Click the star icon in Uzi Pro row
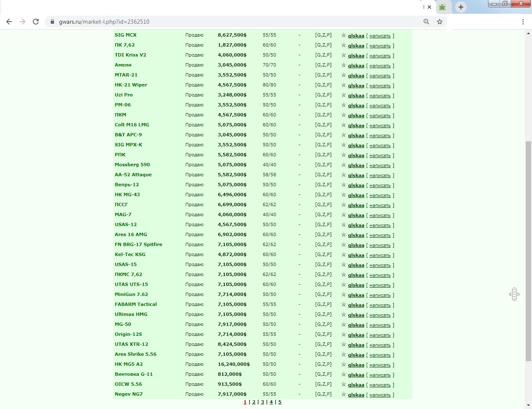532x409 pixels. coord(344,95)
